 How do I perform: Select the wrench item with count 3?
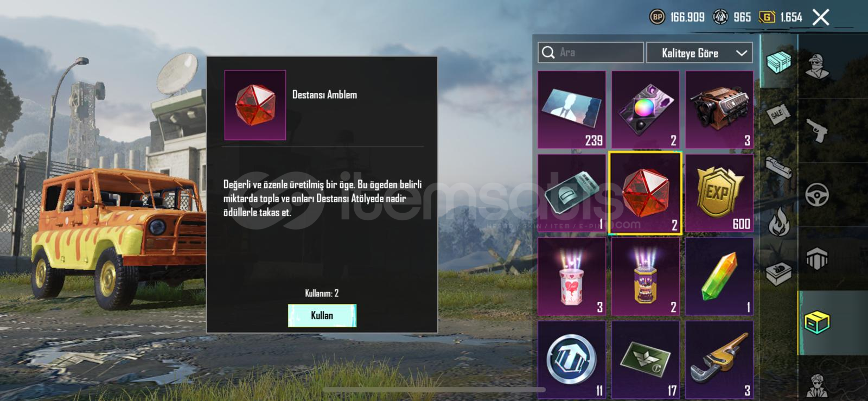pos(719,360)
